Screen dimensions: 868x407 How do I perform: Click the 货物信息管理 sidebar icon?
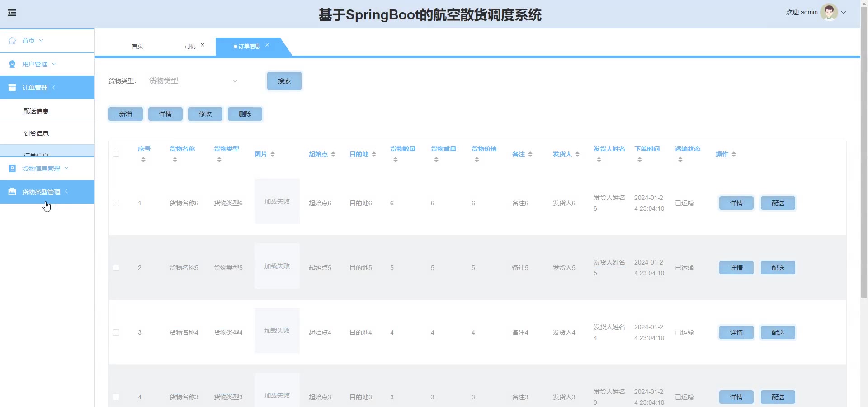pos(12,169)
